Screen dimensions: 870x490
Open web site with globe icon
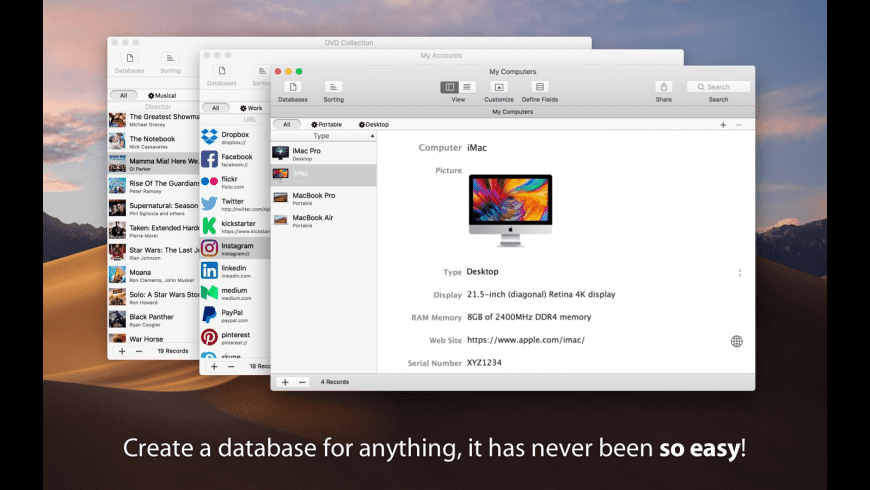(x=737, y=341)
